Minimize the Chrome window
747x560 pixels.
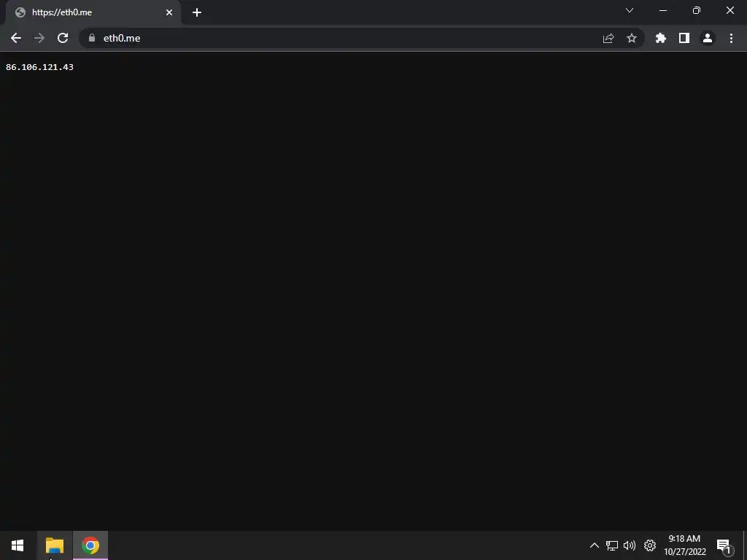(663, 10)
